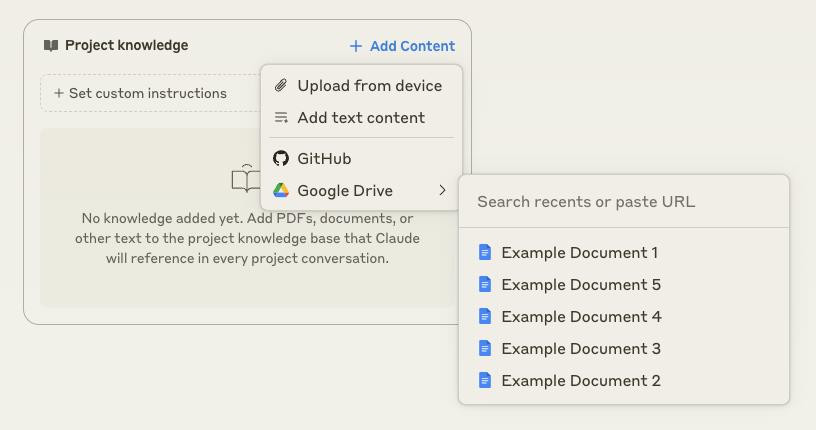Pick the GitHub menu entry
The width and height of the screenshot is (816, 430).
click(361, 158)
